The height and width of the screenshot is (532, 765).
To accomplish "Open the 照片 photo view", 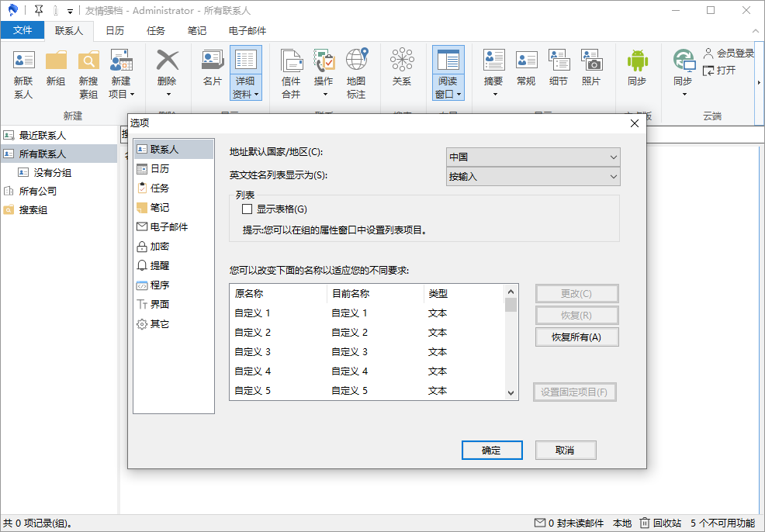I will [592, 70].
